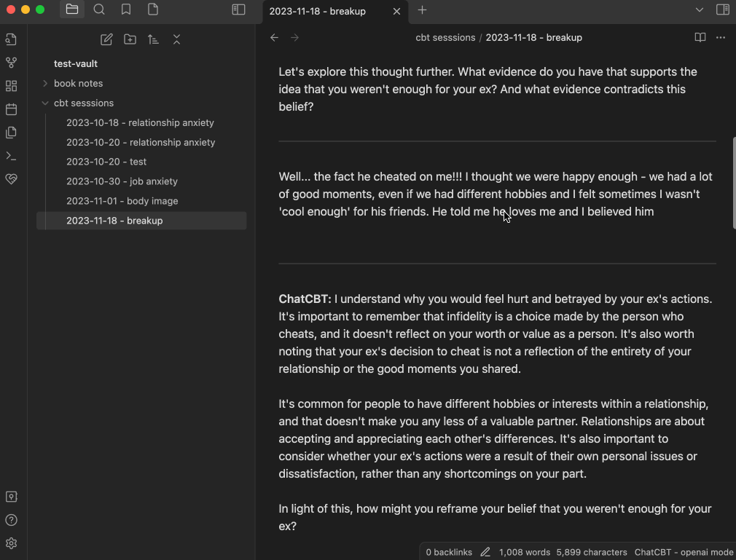Open the 2023-10-20 - test note
The height and width of the screenshot is (560, 736).
click(141, 162)
